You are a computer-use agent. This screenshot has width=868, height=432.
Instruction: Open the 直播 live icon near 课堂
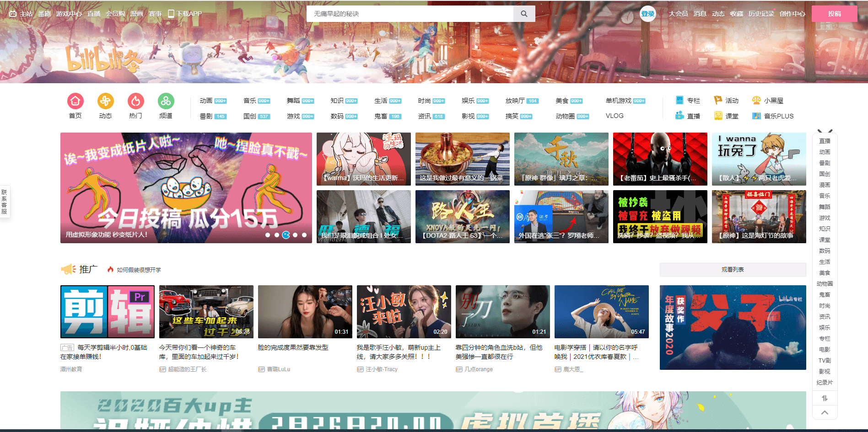(680, 116)
